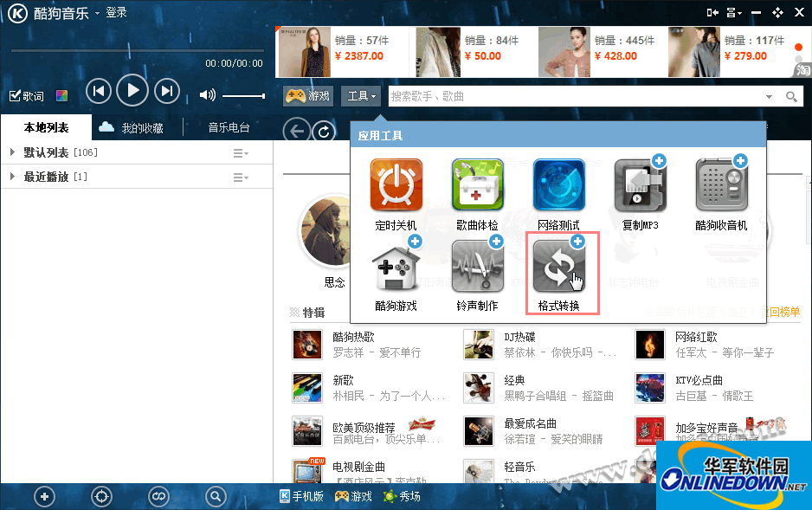Refresh the page with the reload icon
The width and height of the screenshot is (812, 510).
(324, 132)
